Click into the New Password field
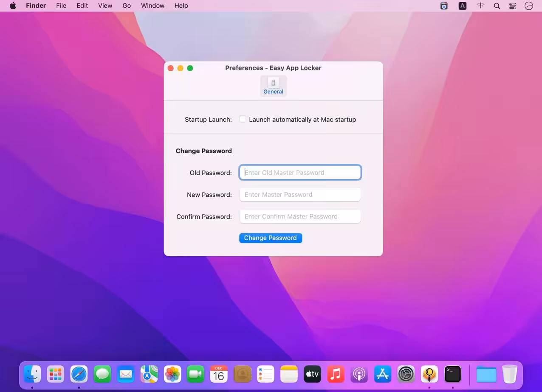This screenshot has height=392, width=542. click(300, 194)
